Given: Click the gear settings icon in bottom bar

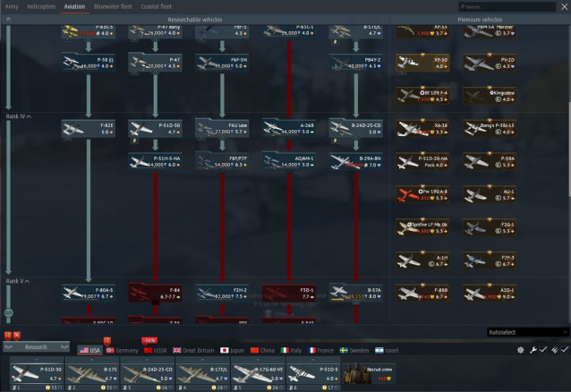Looking at the screenshot, I should pyautogui.click(x=520, y=350).
